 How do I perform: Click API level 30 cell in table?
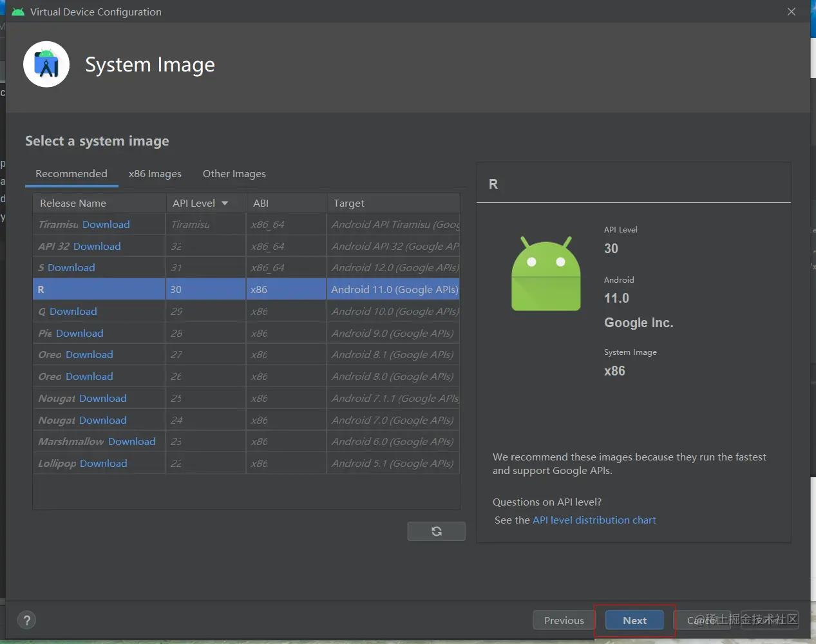(x=206, y=289)
